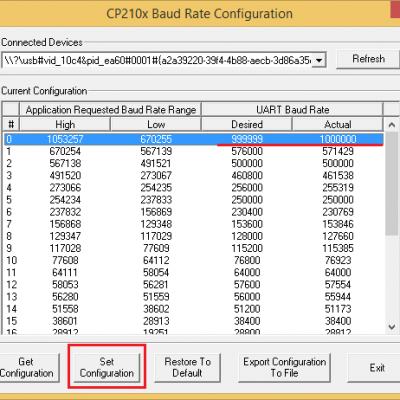The image size is (400, 400).
Task: Click the vertical scrollbar thumb
Action: tap(392, 183)
